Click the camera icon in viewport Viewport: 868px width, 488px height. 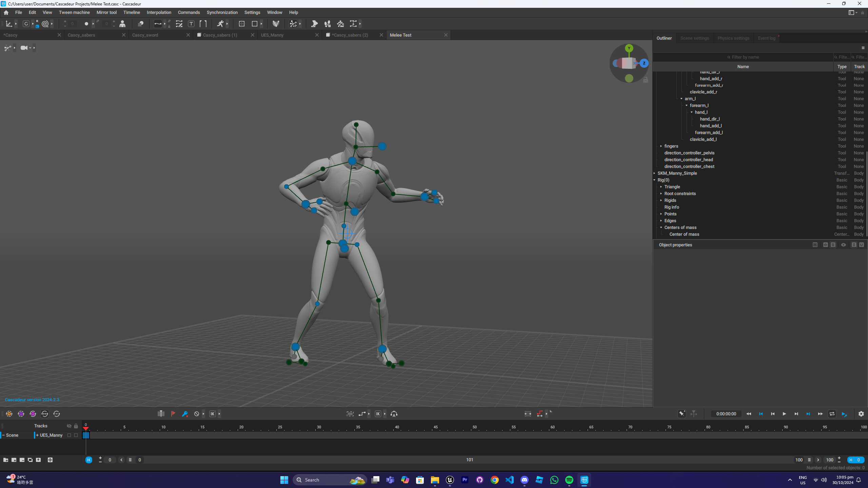[x=24, y=48]
